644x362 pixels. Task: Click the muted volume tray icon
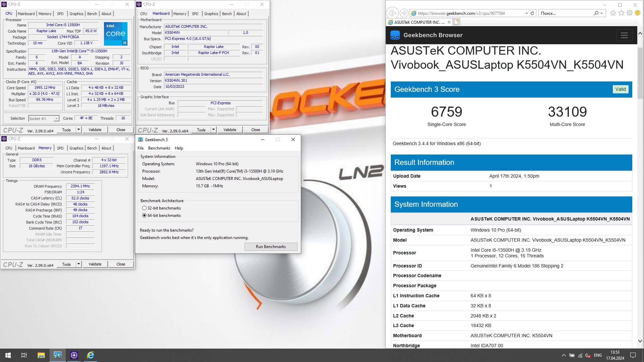click(588, 355)
